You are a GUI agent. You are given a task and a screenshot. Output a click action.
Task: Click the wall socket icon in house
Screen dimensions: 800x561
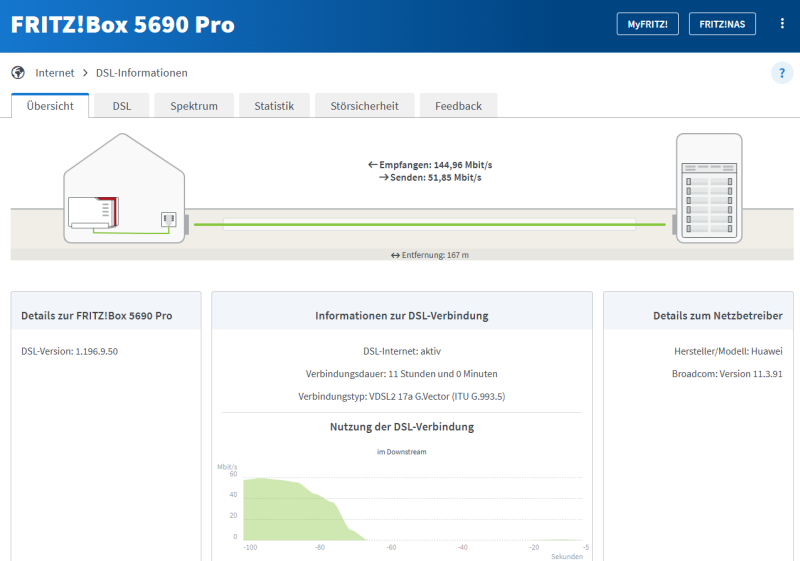click(168, 219)
